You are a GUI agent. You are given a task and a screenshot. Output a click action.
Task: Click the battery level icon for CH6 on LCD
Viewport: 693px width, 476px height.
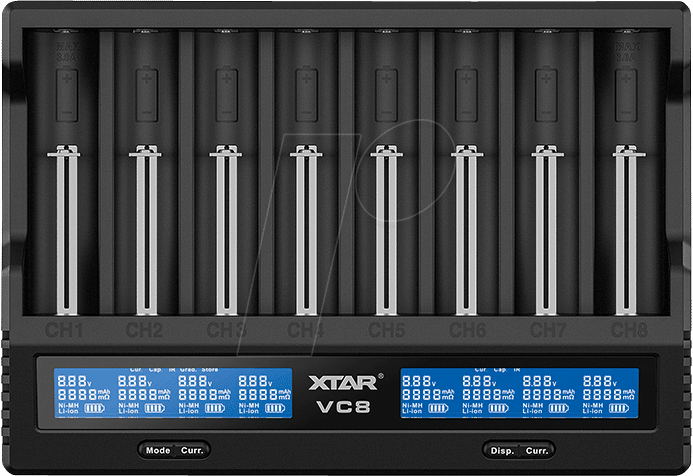point(499,407)
